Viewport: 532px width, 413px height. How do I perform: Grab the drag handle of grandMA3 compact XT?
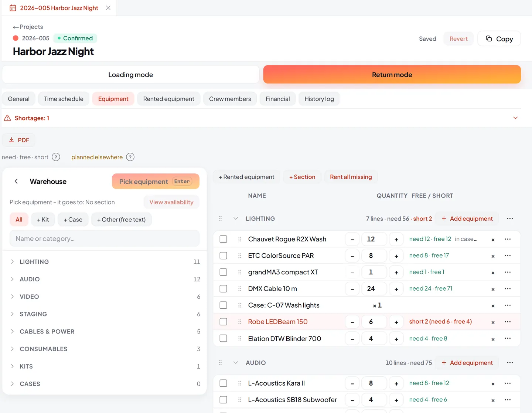[x=240, y=272]
